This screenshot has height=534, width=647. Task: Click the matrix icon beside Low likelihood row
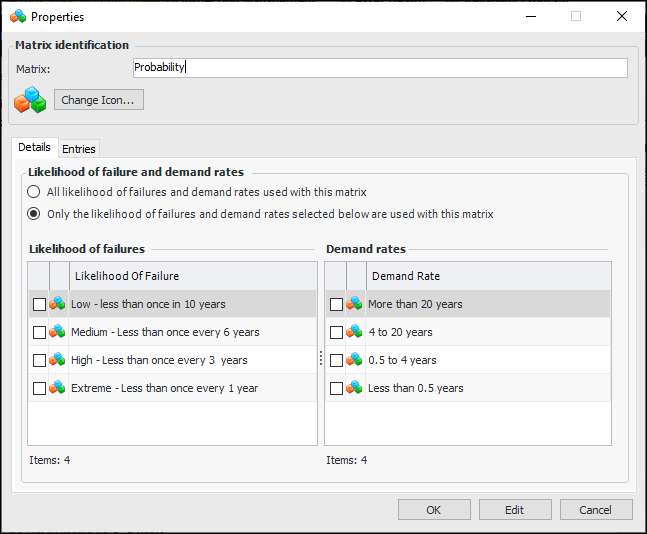coord(58,304)
